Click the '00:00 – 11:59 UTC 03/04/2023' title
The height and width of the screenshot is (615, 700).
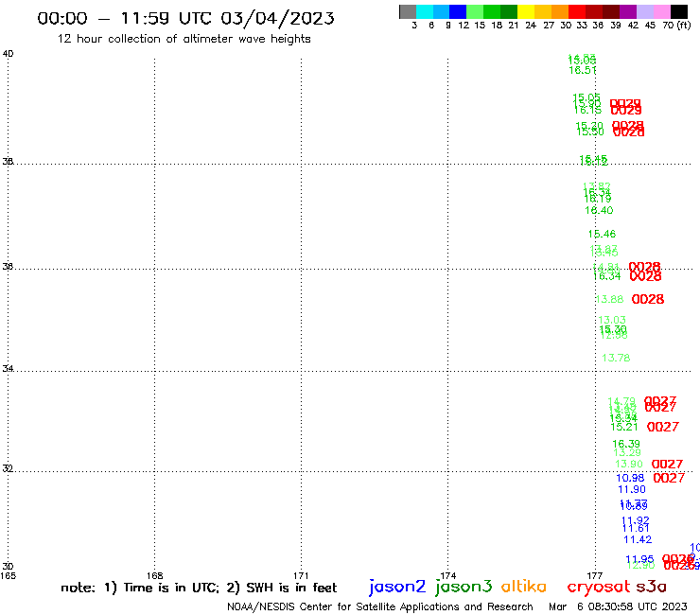pyautogui.click(x=185, y=18)
